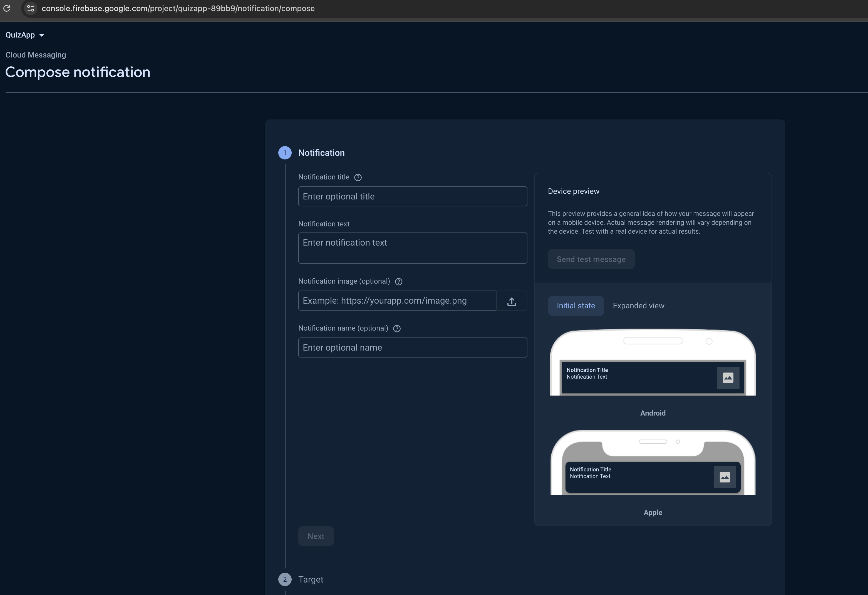Reload the page with browser refresh icon
Image resolution: width=868 pixels, height=595 pixels.
click(x=7, y=8)
